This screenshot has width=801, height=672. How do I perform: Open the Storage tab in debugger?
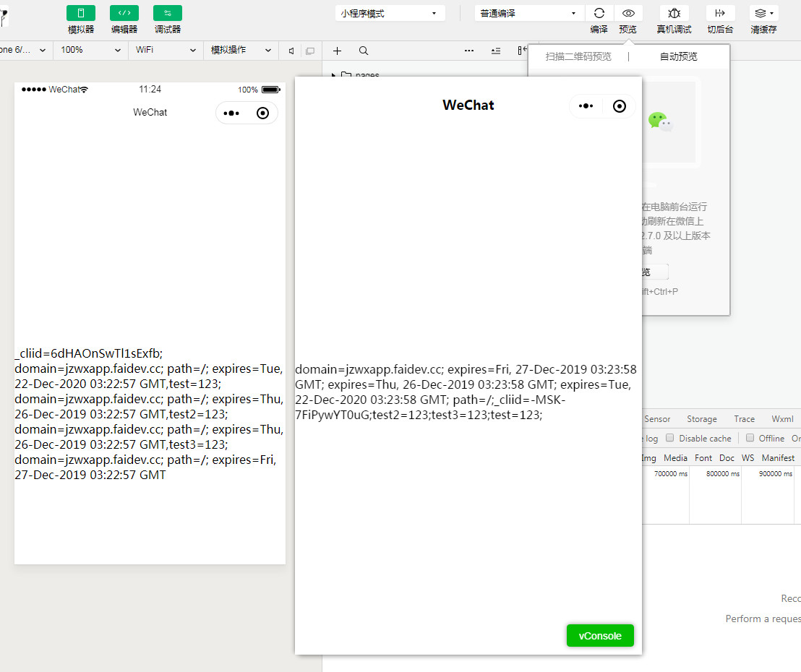[702, 418]
